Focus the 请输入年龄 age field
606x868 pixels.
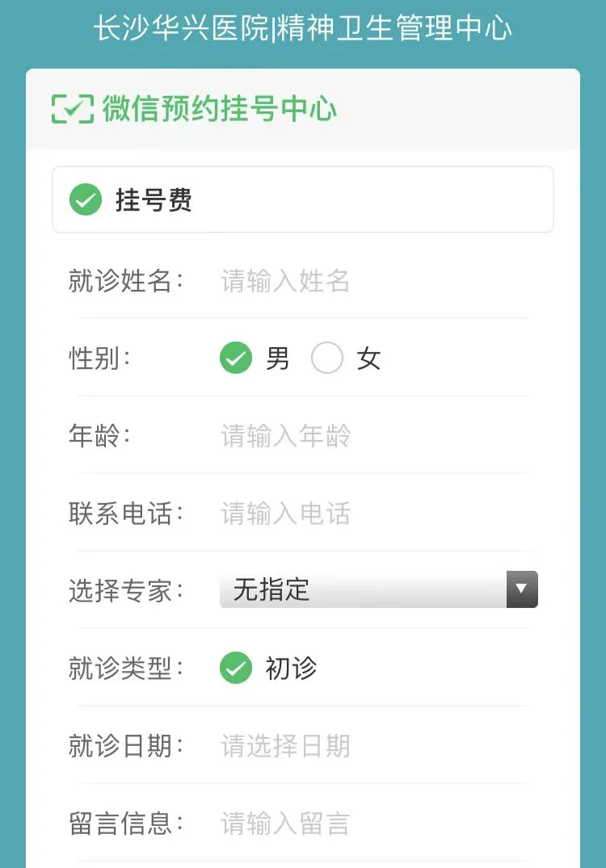(374, 436)
